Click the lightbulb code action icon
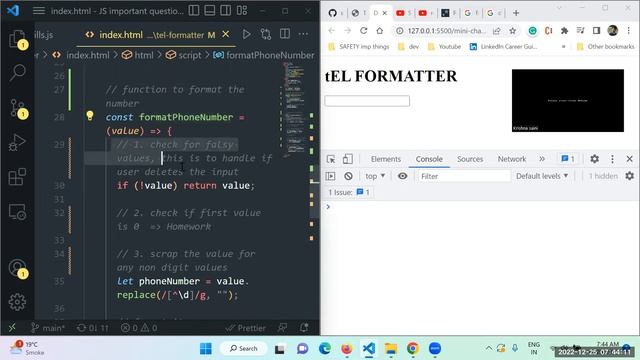Image resolution: width=640 pixels, height=360 pixels. pos(90,116)
